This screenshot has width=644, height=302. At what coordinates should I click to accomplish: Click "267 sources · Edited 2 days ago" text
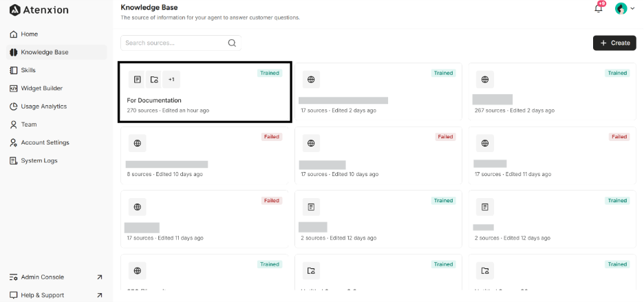pyautogui.click(x=515, y=111)
